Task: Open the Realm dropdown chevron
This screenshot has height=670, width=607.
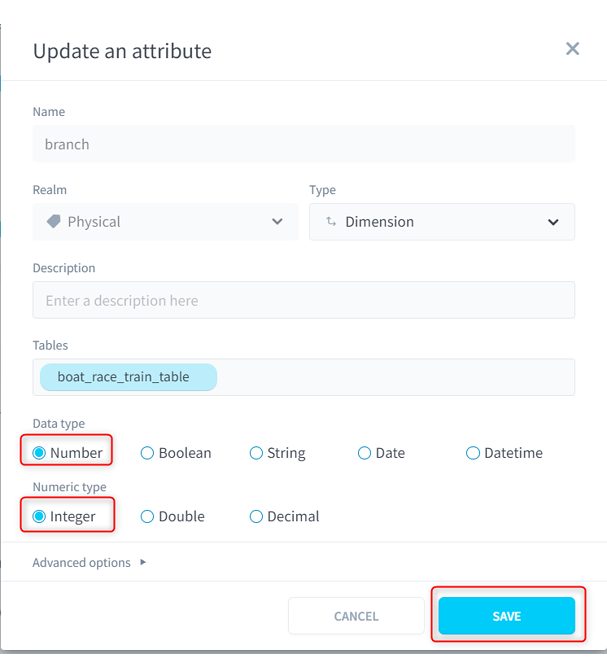Action: coord(277,221)
